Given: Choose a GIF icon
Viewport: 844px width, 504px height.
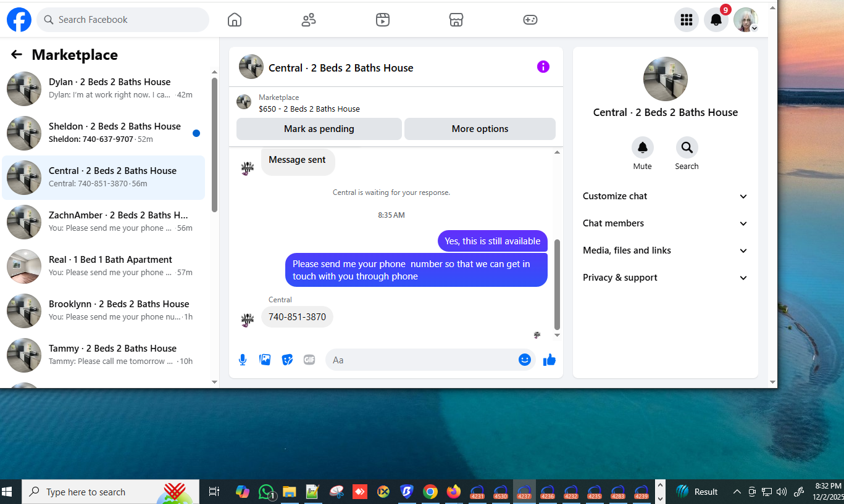Looking at the screenshot, I should point(309,360).
